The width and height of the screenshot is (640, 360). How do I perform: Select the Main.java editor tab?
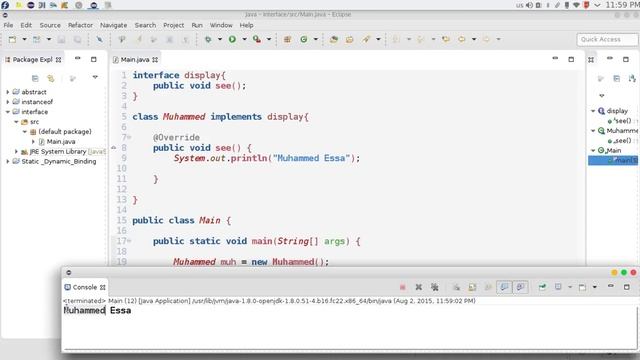click(x=135, y=60)
